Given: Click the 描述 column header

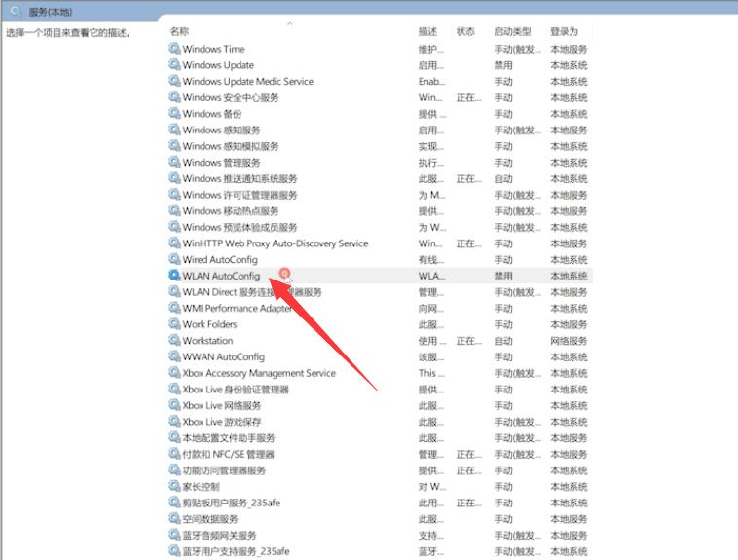Looking at the screenshot, I should [427, 31].
